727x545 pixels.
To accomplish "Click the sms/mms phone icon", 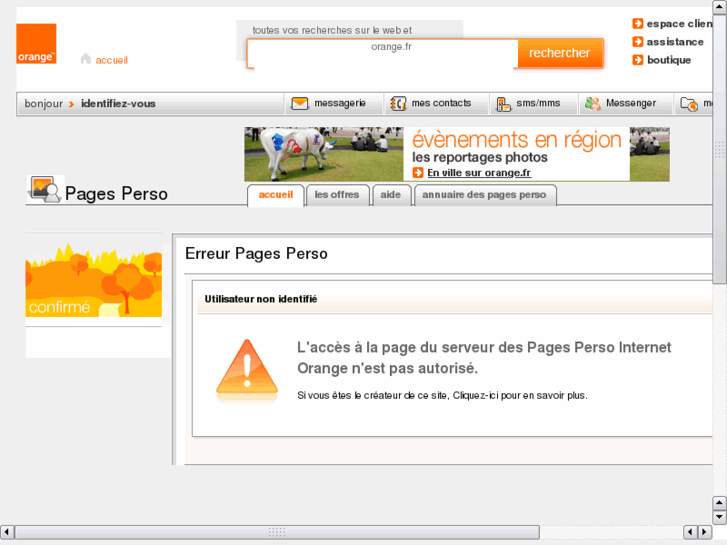I will tap(503, 104).
